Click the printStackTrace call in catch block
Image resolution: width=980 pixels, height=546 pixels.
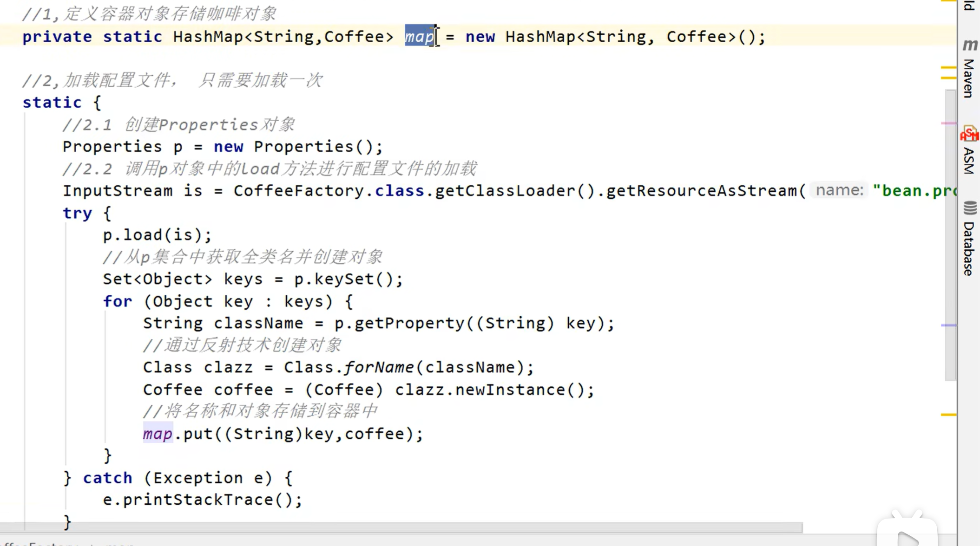coord(198,500)
